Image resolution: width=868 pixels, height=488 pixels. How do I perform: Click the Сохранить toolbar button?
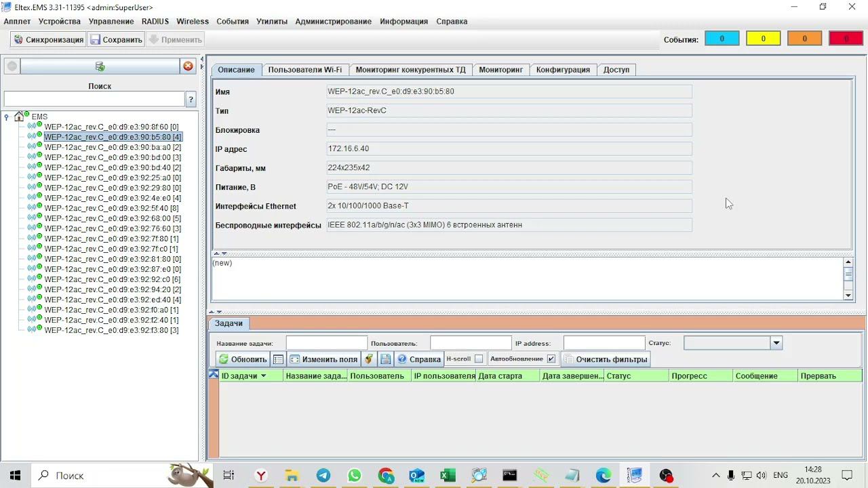(116, 40)
